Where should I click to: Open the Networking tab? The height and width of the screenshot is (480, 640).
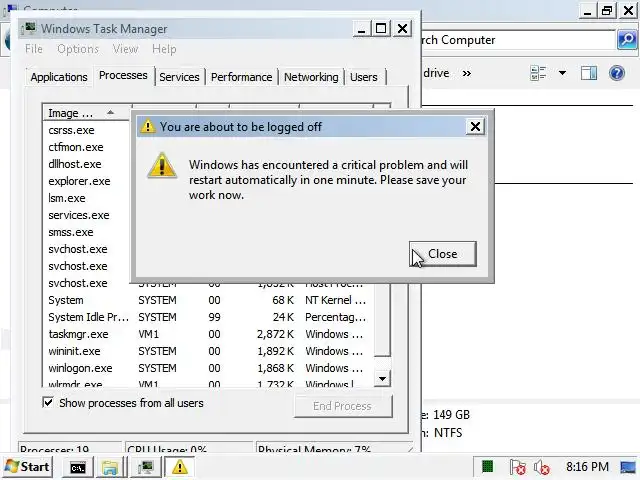(x=311, y=77)
